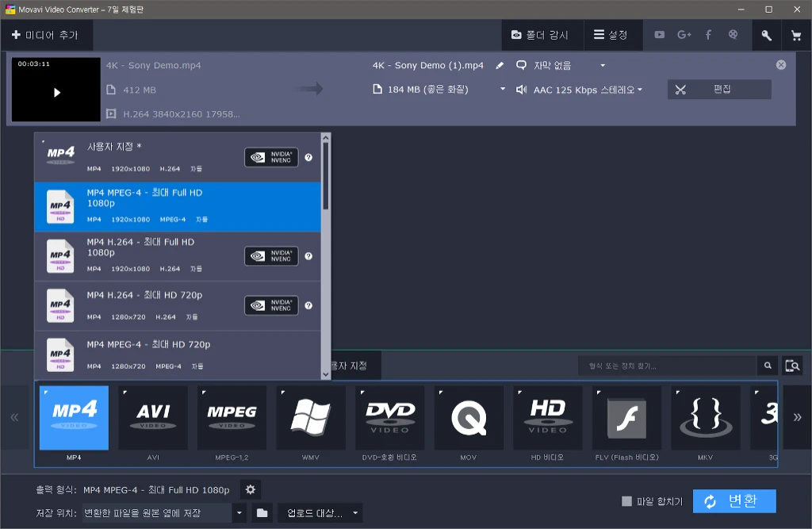Select MP4 H.264 Full HD 1080p preset
Screen dimensions: 812x529
(178, 256)
